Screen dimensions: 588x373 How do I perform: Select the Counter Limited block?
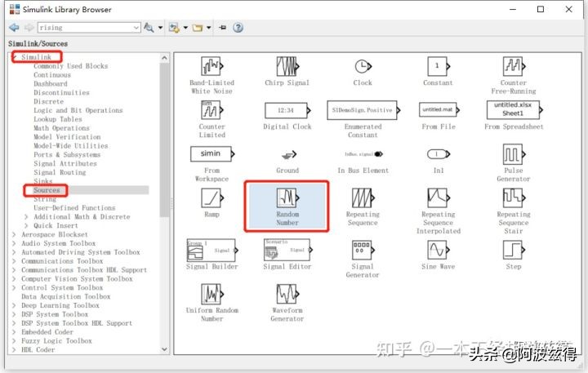[x=212, y=110]
